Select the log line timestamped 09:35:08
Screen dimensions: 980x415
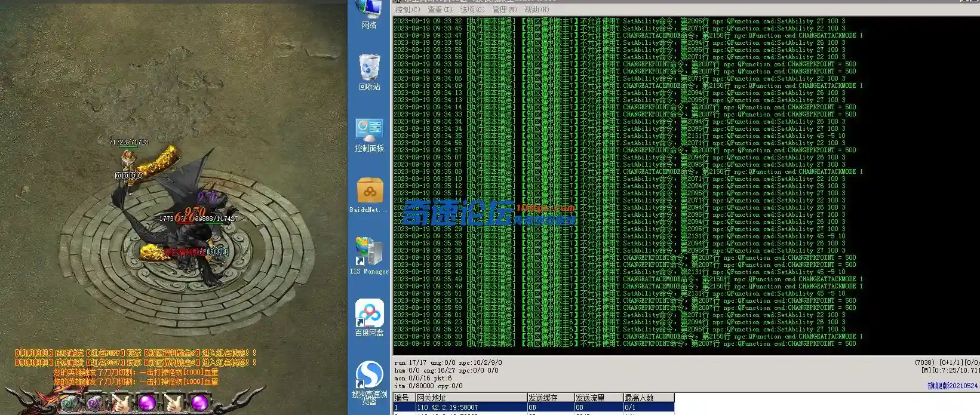click(x=628, y=171)
